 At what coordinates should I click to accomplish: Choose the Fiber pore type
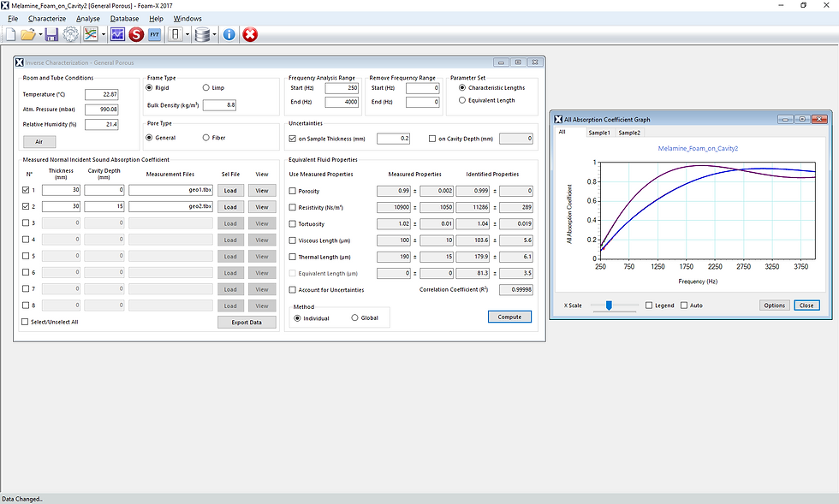pyautogui.click(x=206, y=138)
